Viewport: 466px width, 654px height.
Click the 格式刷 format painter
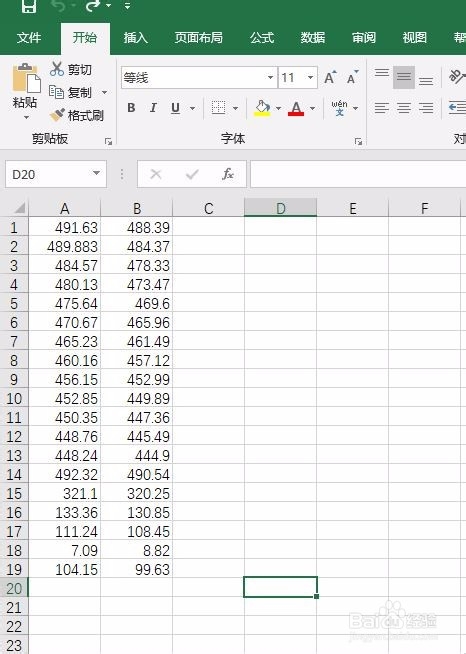click(x=76, y=115)
